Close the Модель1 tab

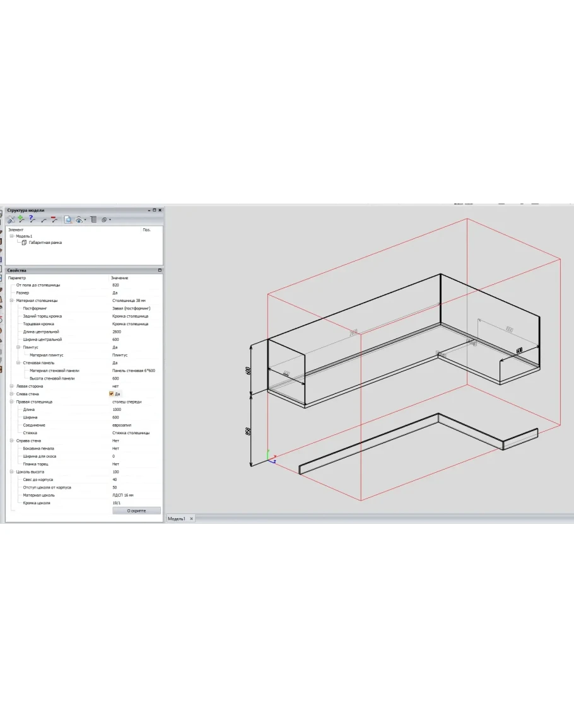(x=192, y=519)
